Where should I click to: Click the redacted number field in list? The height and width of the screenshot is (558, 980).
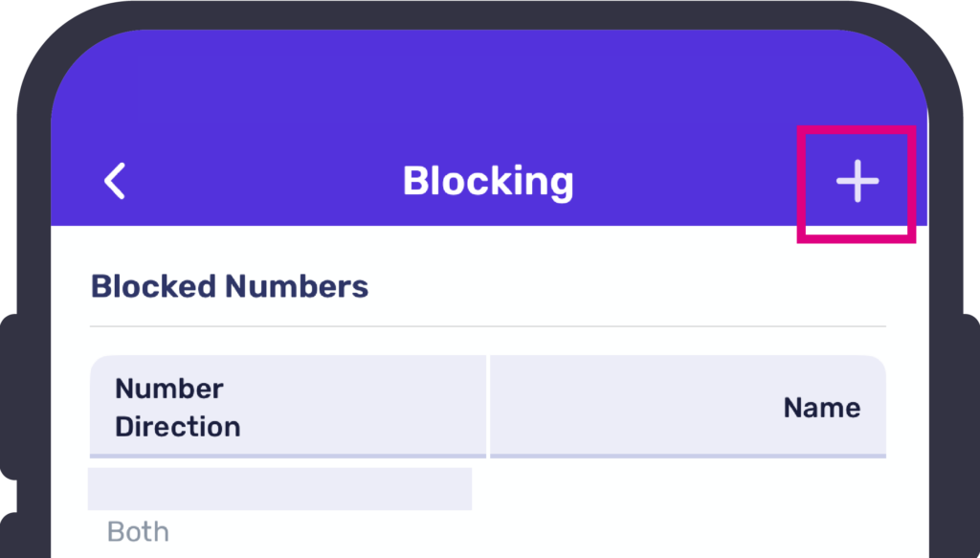pyautogui.click(x=279, y=489)
